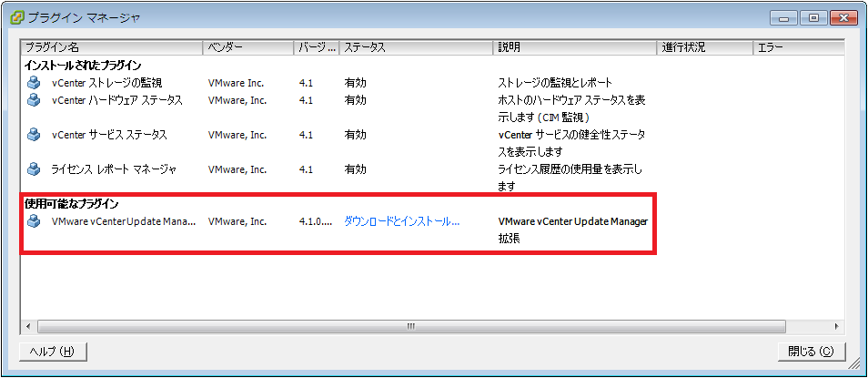Click the 有効 status of ライセンス レポート
The image size is (868, 378).
[x=356, y=169]
